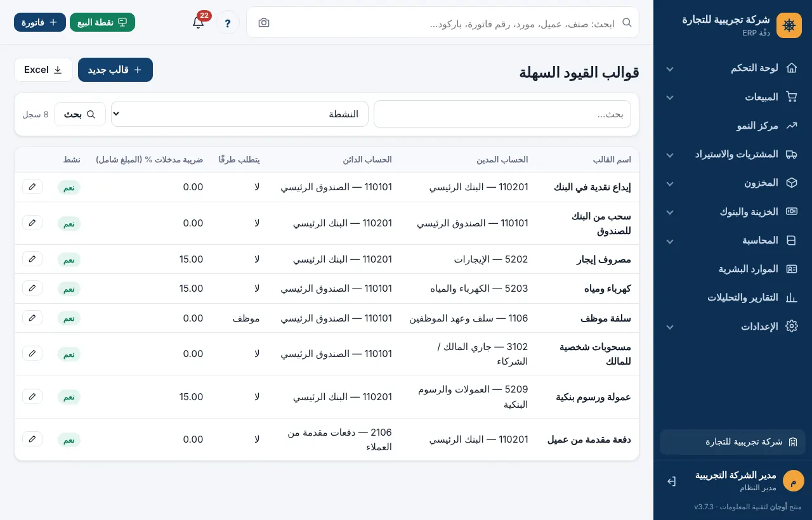812x520 pixels.
Task: Expand the المبيعات menu chevron
Action: (670, 98)
